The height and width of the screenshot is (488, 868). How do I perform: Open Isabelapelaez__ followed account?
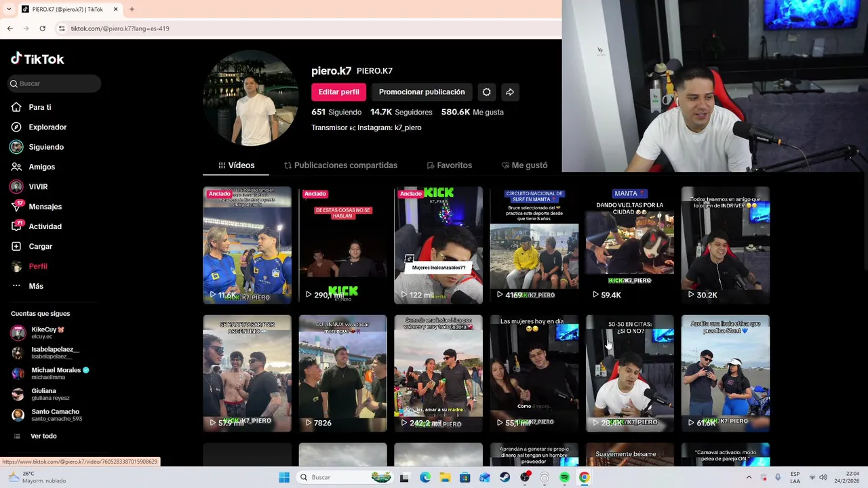(45, 352)
